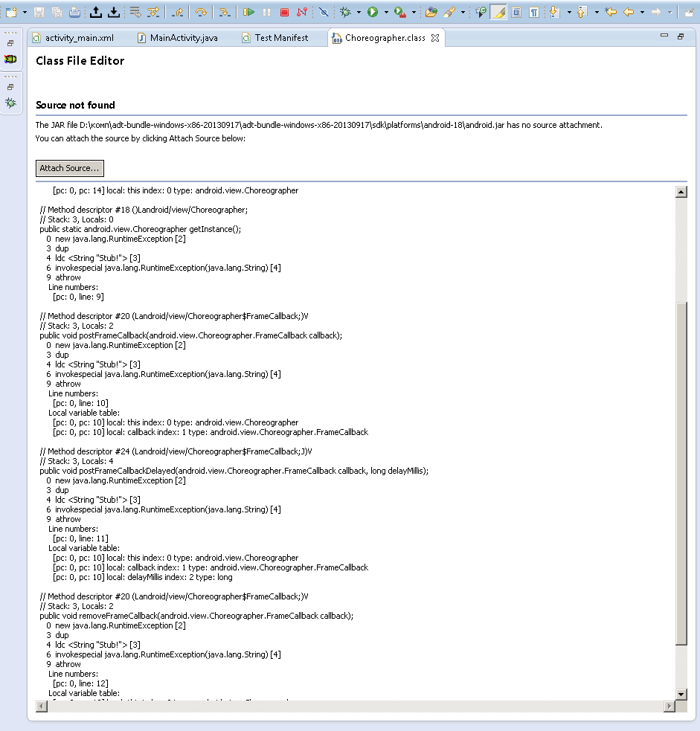The width and height of the screenshot is (700, 731).
Task: Toggle Mark Occurrences highlighter
Action: click(498, 12)
